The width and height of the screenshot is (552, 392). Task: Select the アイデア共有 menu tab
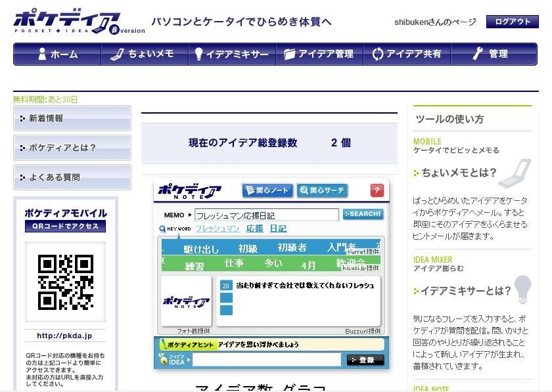pyautogui.click(x=407, y=54)
